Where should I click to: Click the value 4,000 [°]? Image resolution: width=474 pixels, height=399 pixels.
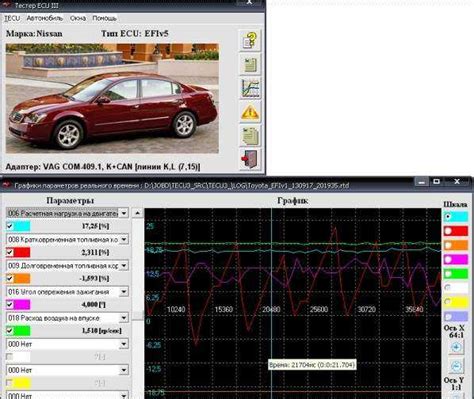[x=94, y=305]
